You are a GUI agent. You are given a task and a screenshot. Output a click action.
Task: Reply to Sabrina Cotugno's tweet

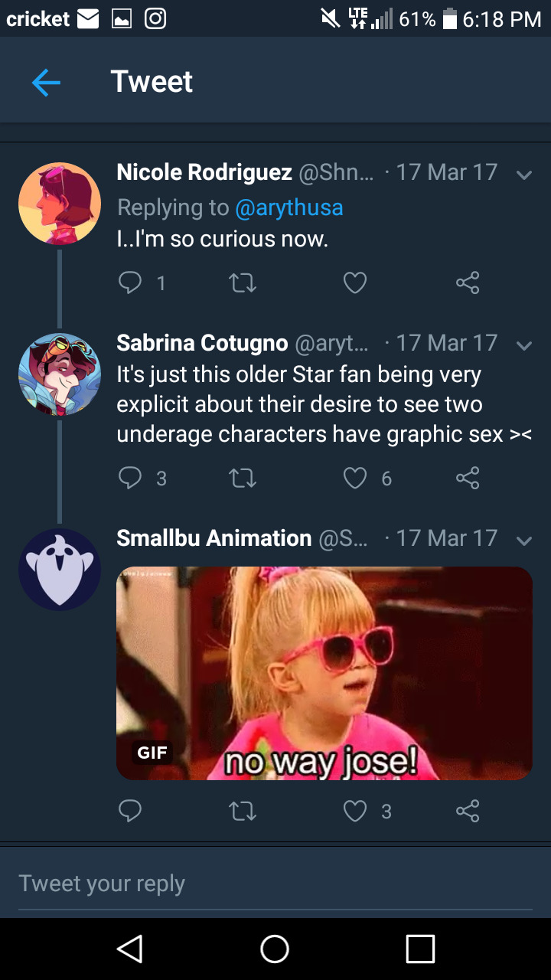coord(130,479)
